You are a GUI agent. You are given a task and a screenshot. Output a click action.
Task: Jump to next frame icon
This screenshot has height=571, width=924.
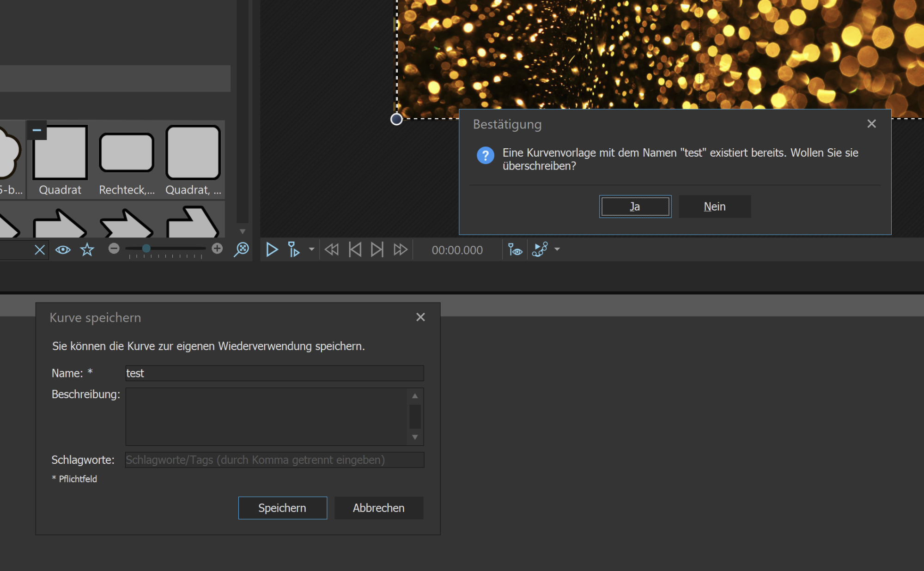point(377,250)
